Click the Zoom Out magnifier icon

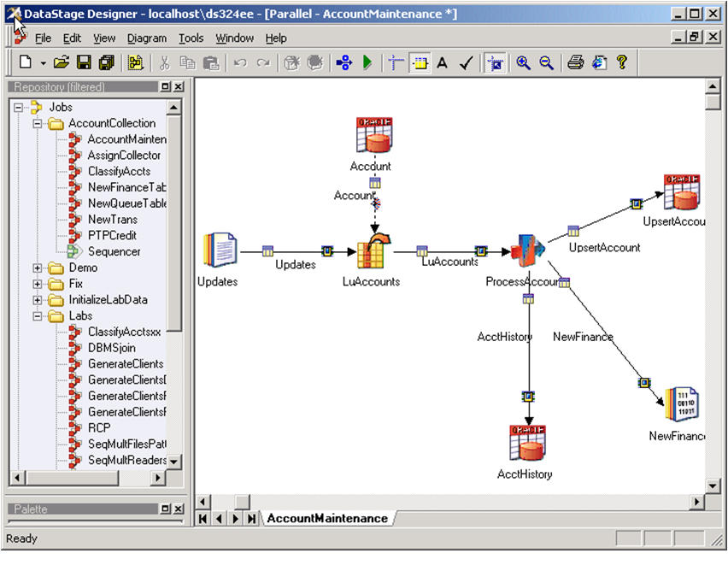(x=546, y=62)
